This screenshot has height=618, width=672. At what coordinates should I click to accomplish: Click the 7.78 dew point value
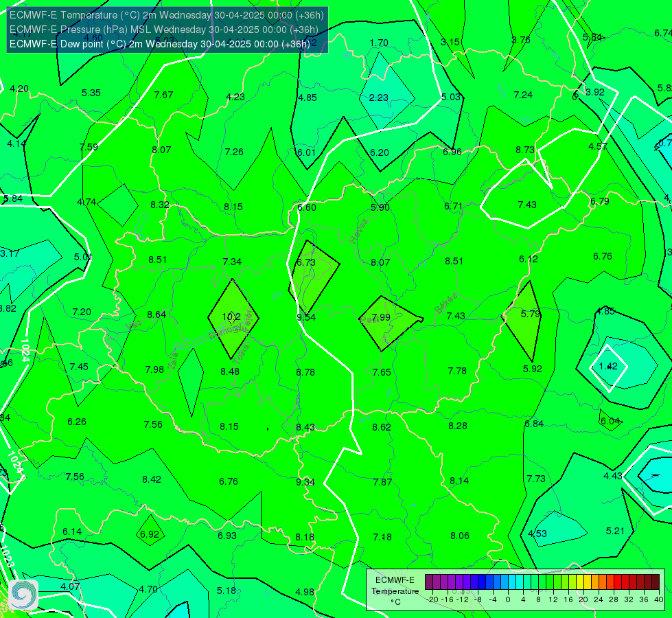pos(457,371)
